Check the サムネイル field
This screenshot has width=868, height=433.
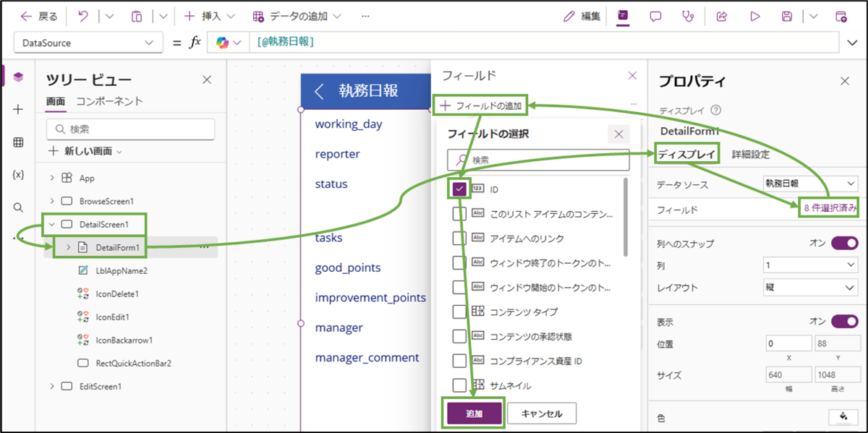[459, 385]
